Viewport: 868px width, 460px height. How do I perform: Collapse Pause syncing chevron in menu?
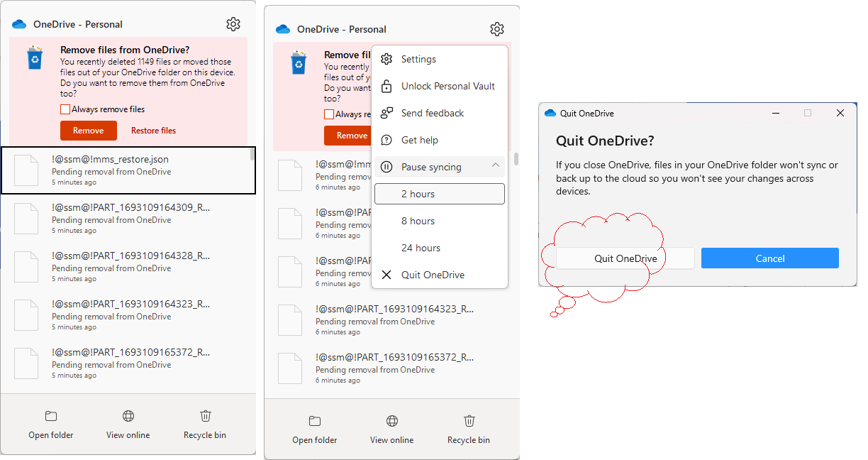pos(496,166)
